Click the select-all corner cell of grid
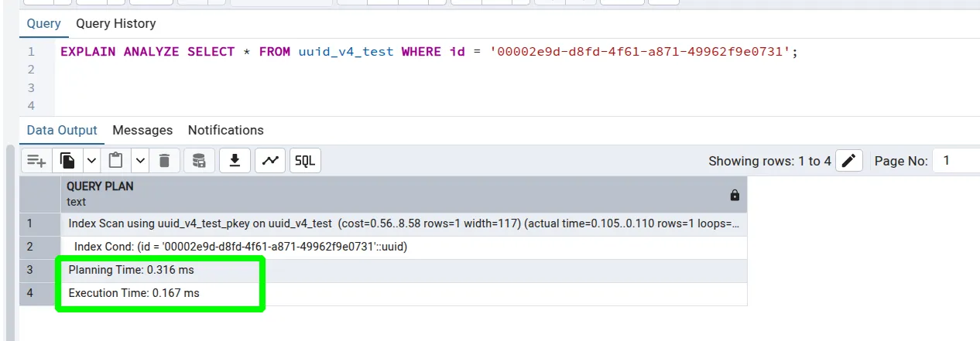Viewport: 980px width, 341px height. coord(39,194)
